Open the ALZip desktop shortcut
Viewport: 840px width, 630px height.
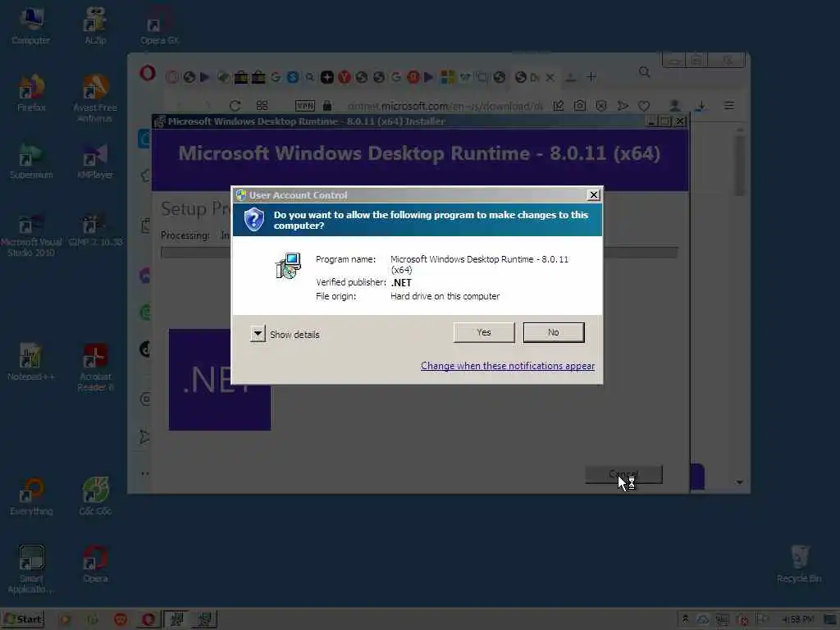click(95, 25)
